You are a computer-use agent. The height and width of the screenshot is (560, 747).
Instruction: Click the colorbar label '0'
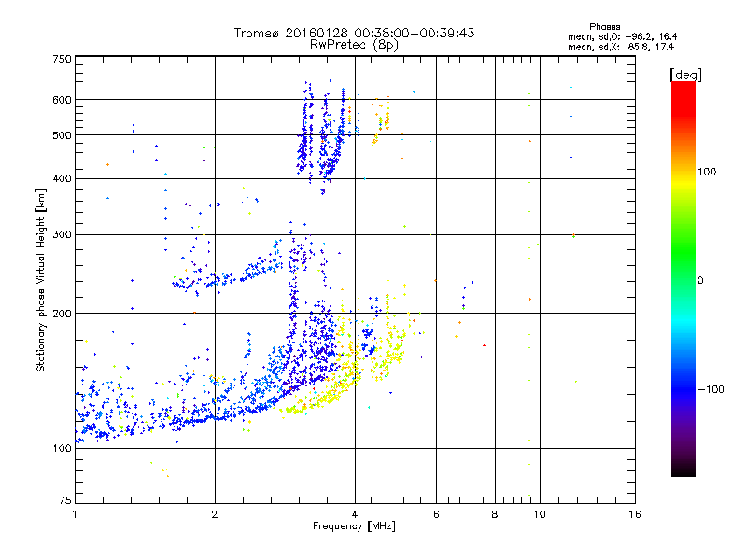tap(700, 281)
